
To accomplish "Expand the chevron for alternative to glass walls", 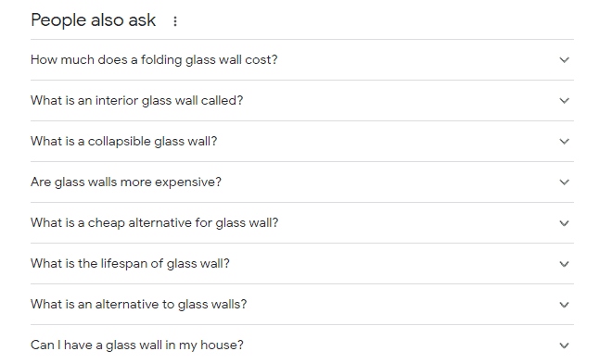I will click(x=565, y=305).
